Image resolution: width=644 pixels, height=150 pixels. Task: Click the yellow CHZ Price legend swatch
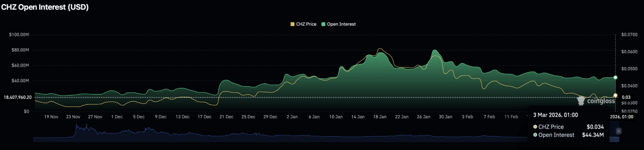[x=293, y=24]
